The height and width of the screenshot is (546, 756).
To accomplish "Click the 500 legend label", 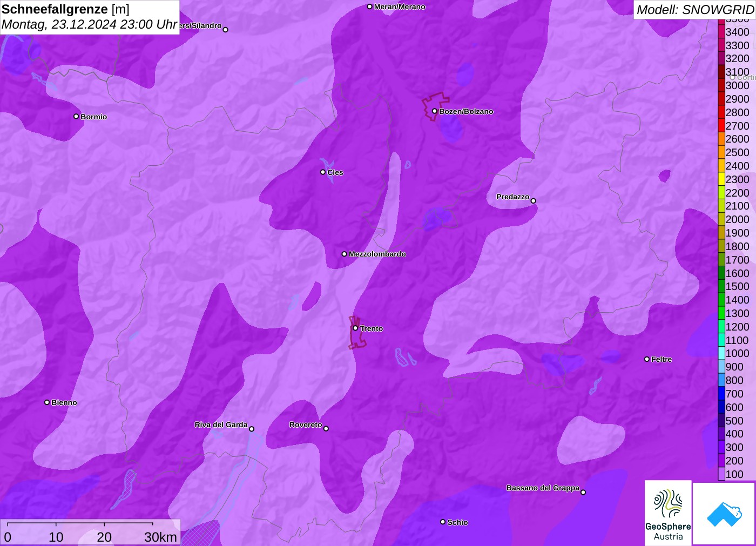I will tap(734, 421).
